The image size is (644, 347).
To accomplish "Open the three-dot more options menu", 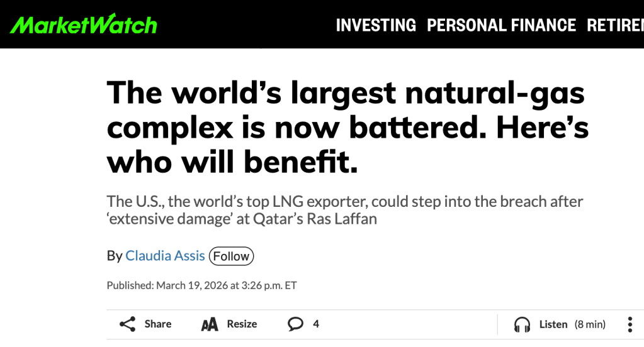I will pos(630,324).
